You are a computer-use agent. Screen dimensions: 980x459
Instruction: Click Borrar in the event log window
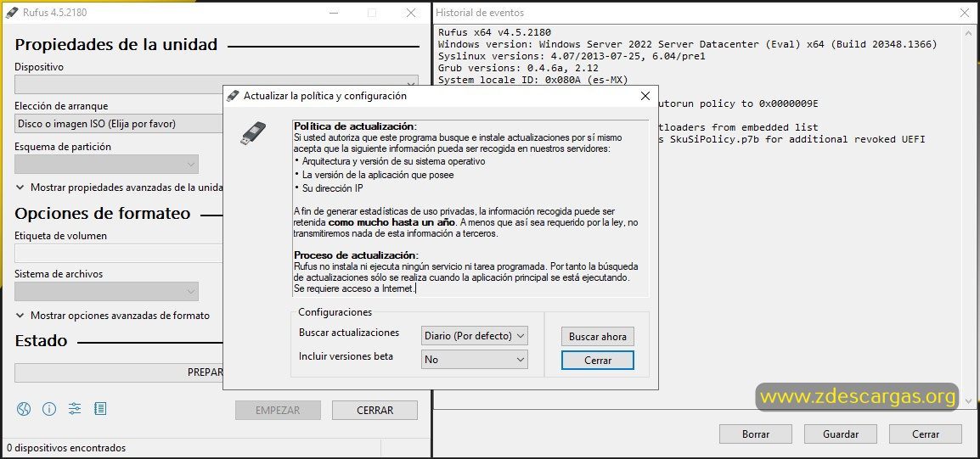click(756, 434)
